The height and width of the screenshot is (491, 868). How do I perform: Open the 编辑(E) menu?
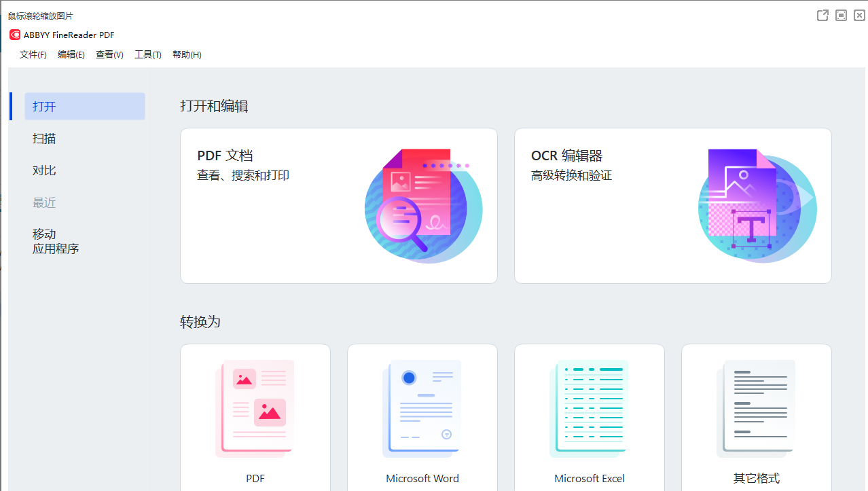click(x=71, y=55)
